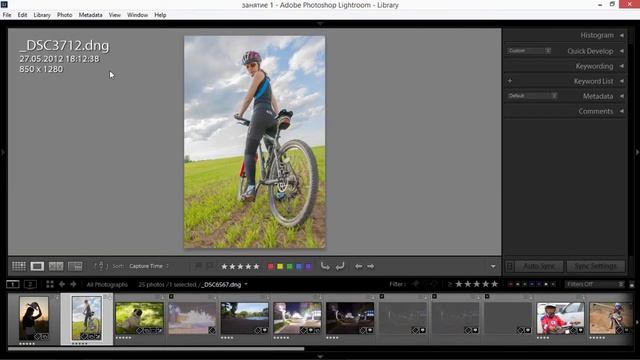Hide right panels with edge arrow
The height and width of the screenshot is (360, 640).
pos(637,152)
